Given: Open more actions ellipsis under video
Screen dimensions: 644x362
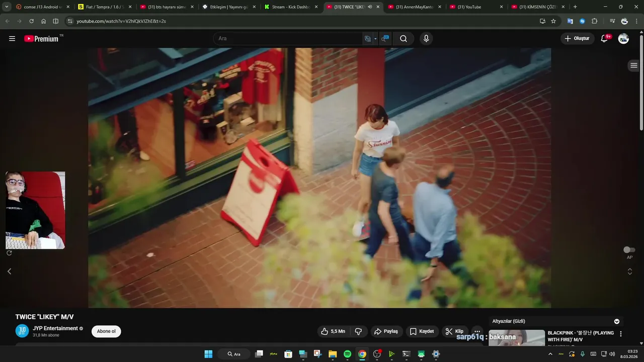Looking at the screenshot, I should (x=477, y=331).
